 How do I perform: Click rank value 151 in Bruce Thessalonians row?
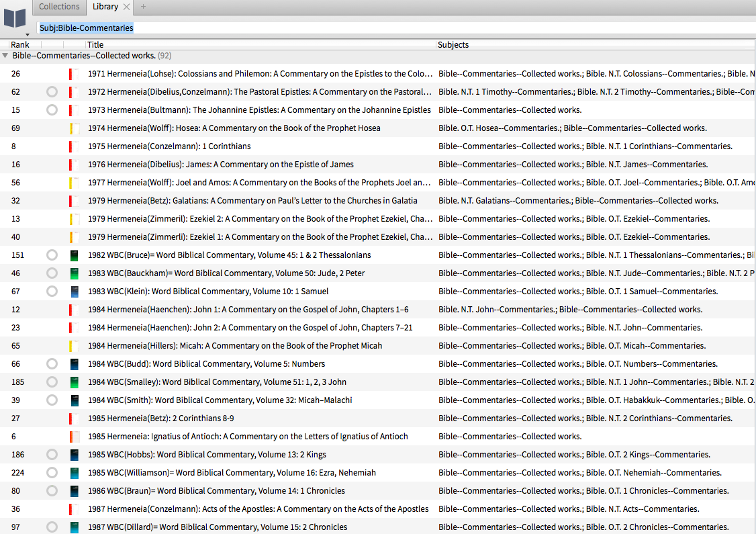coord(18,255)
